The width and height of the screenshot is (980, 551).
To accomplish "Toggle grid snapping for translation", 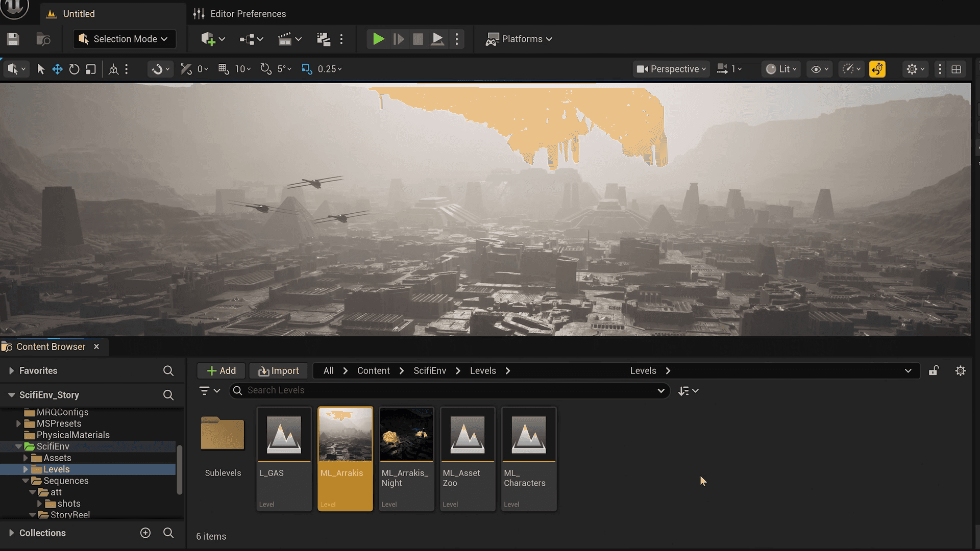I will 224,69.
